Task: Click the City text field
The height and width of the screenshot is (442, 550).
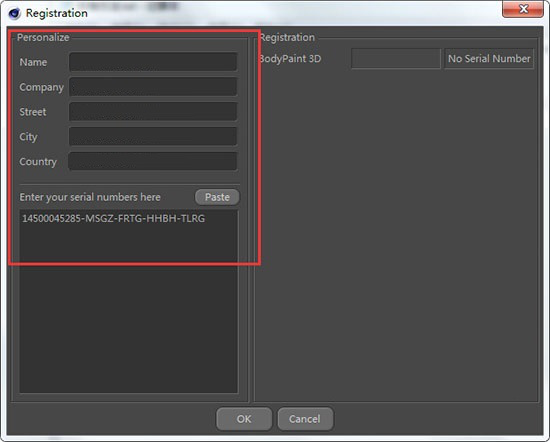Action: point(153,137)
